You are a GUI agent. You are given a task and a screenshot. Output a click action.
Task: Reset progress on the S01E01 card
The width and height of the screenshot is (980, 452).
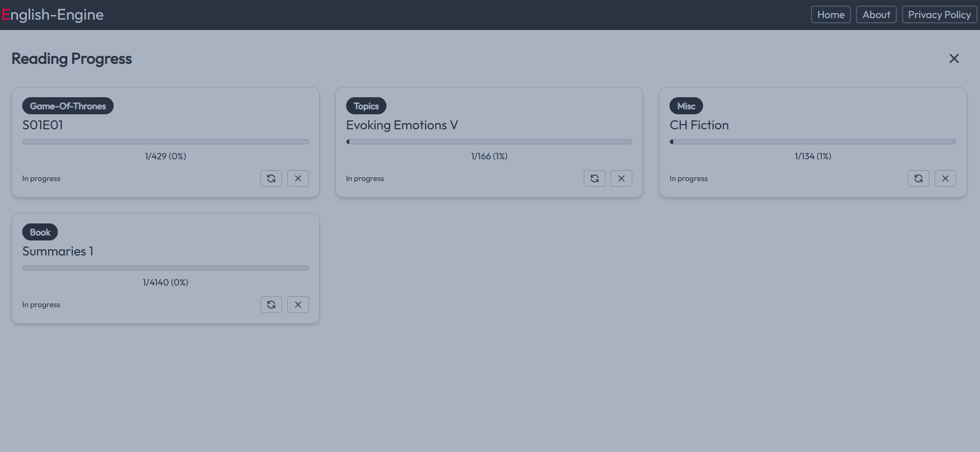(271, 178)
